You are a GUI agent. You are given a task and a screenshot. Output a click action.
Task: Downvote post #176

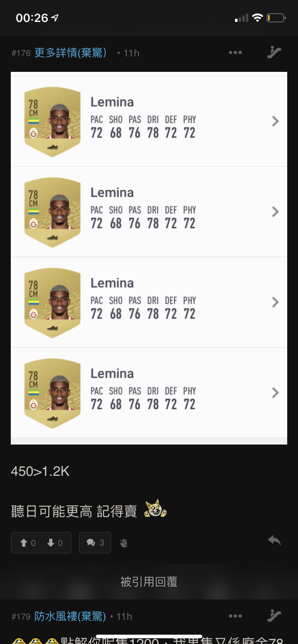[x=55, y=543]
